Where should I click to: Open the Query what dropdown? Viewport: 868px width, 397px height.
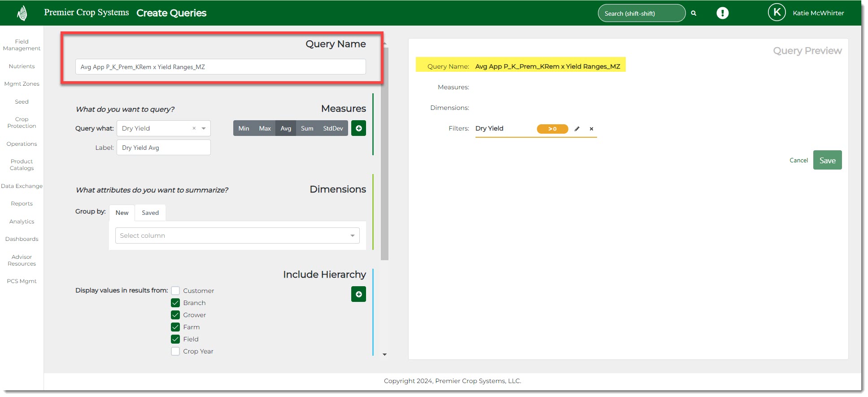tap(204, 128)
